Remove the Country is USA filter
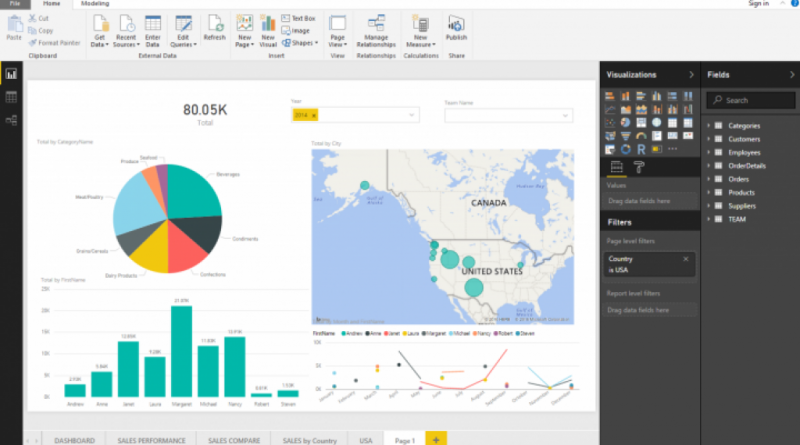This screenshot has height=445, width=800. [x=685, y=259]
